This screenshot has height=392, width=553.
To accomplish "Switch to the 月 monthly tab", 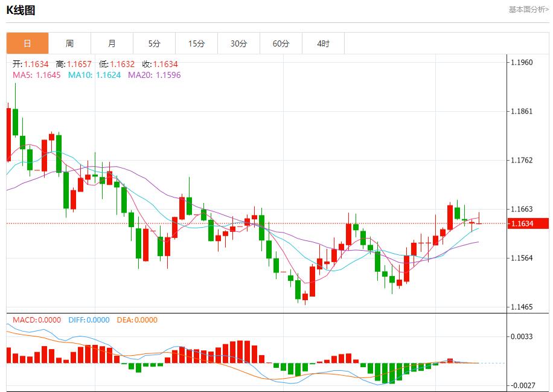I will (112, 43).
